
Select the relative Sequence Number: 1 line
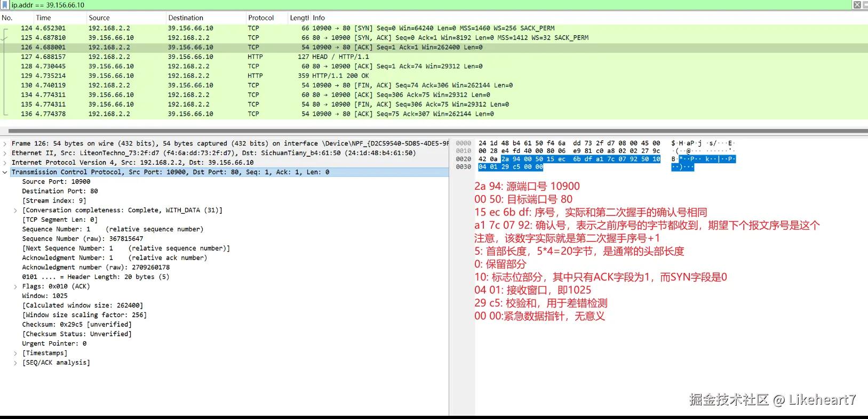[113, 229]
